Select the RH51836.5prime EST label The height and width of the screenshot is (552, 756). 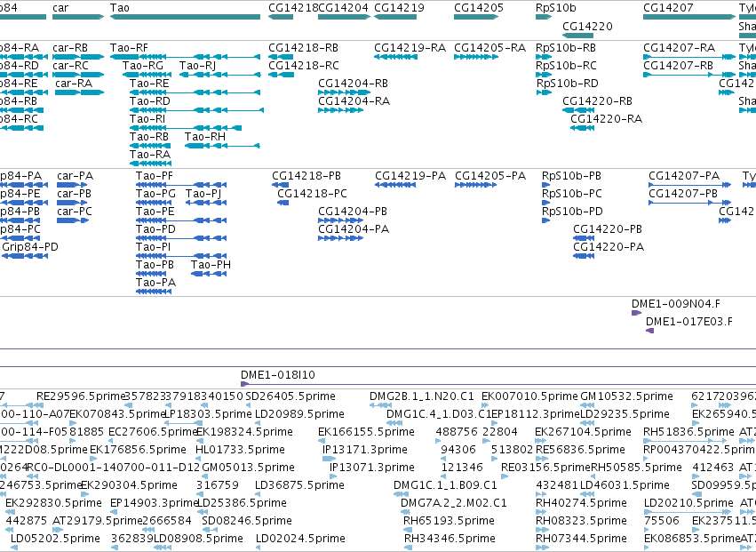(x=689, y=432)
